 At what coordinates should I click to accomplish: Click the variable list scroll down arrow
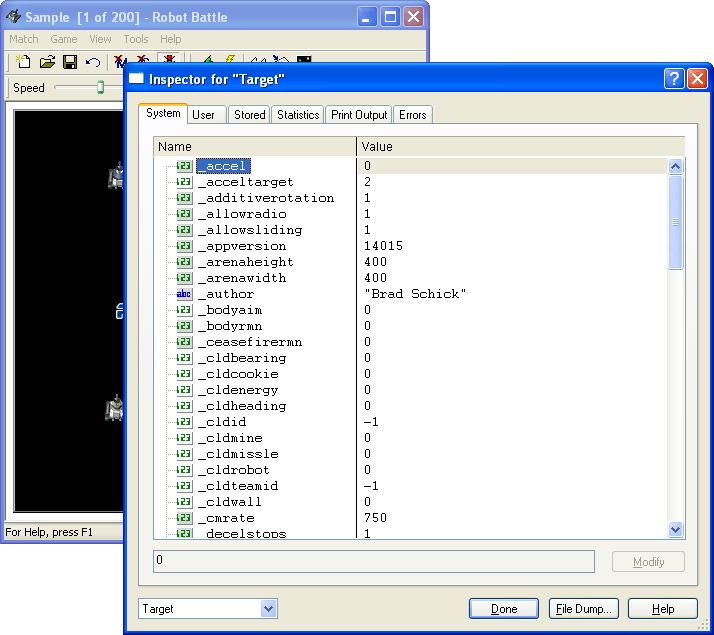coord(675,529)
